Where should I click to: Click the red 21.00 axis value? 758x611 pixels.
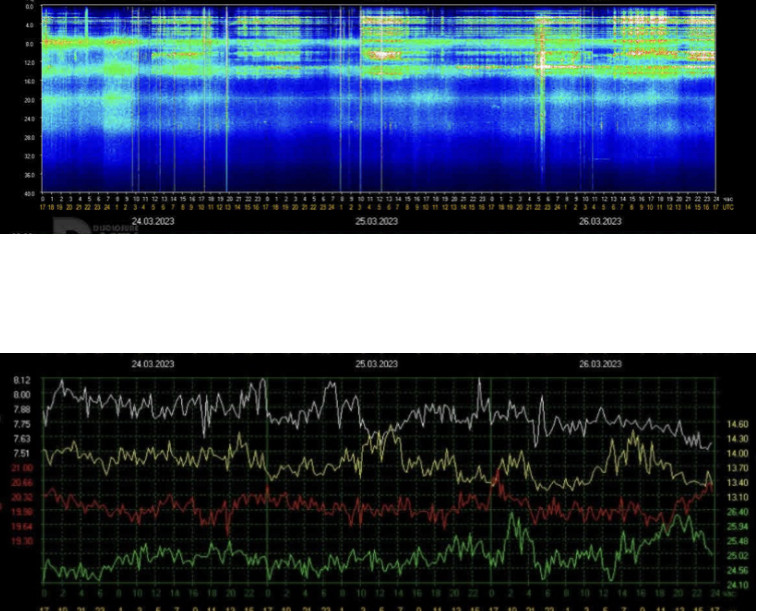(22, 468)
